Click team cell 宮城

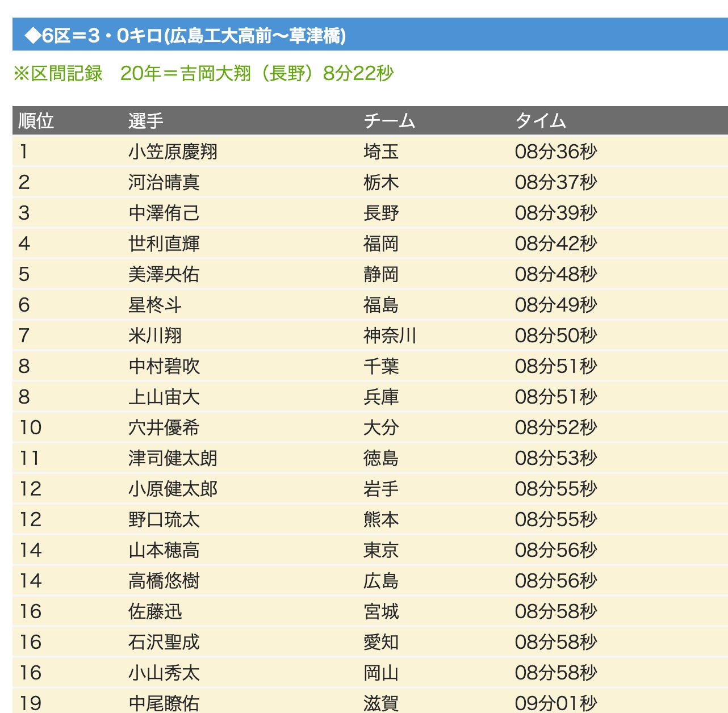tap(381, 611)
